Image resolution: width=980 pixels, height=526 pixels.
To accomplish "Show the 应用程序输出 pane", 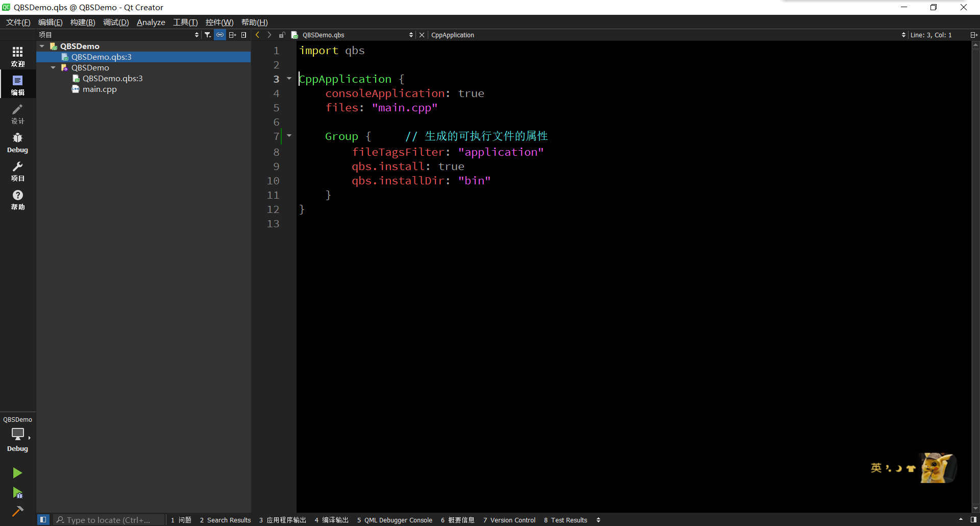I will pos(283,520).
